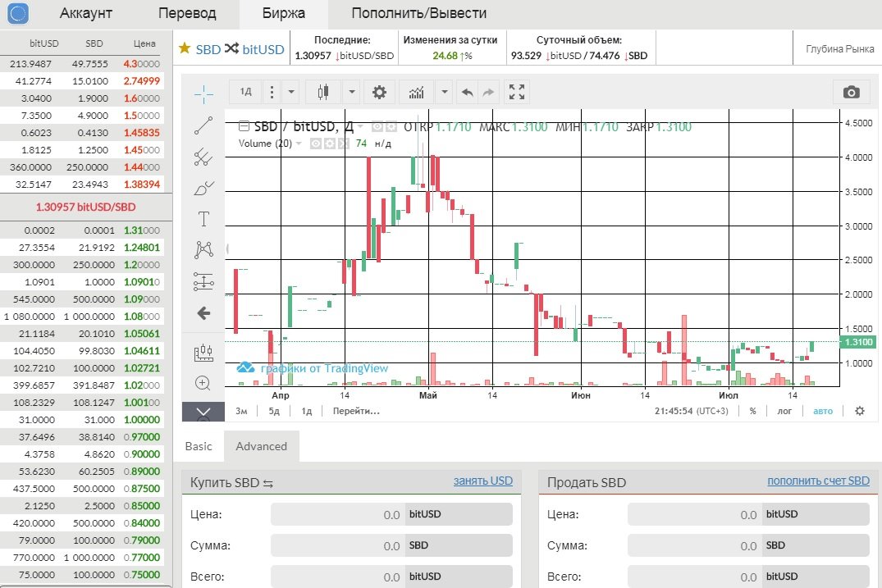Image resolution: width=882 pixels, height=588 pixels.
Task: Open the Биржа menu
Action: (x=284, y=13)
